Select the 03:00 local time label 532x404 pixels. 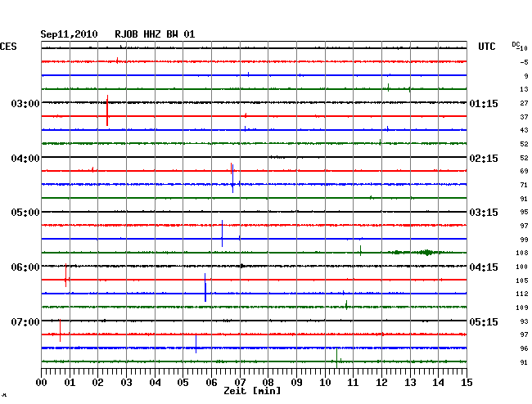coord(25,103)
